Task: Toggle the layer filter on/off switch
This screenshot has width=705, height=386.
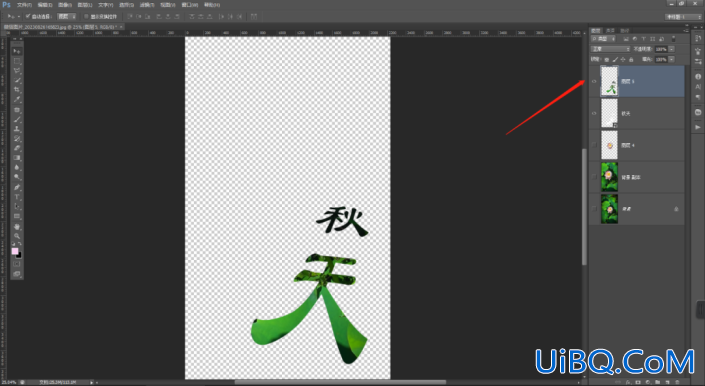Action: (x=673, y=40)
